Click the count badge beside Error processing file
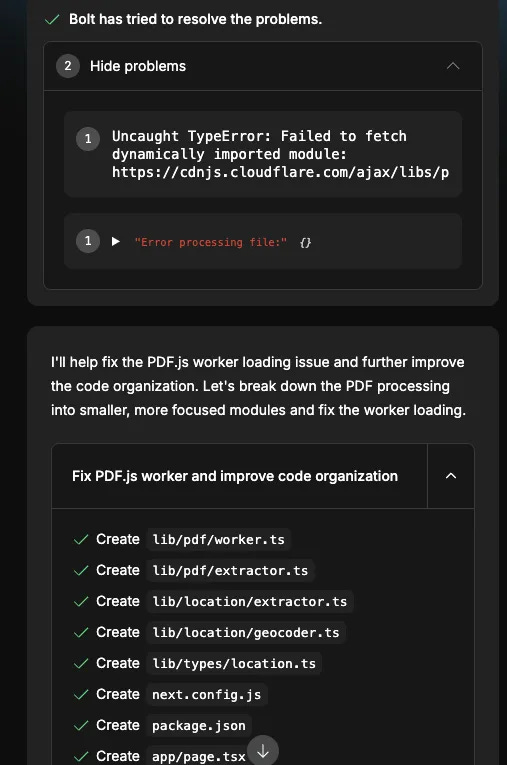This screenshot has height=765, width=507. point(88,241)
